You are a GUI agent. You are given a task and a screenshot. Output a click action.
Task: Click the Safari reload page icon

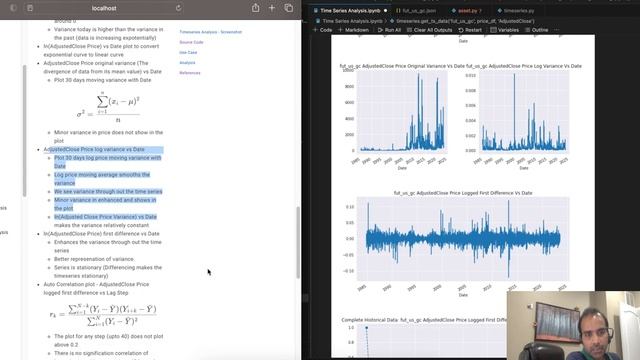178,8
